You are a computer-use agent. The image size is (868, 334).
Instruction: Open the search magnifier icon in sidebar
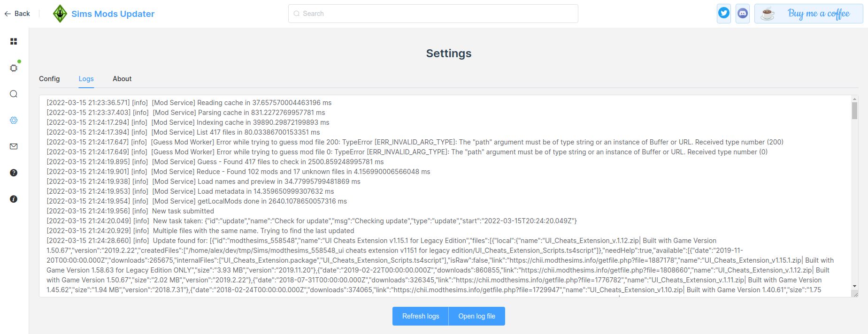pos(14,94)
